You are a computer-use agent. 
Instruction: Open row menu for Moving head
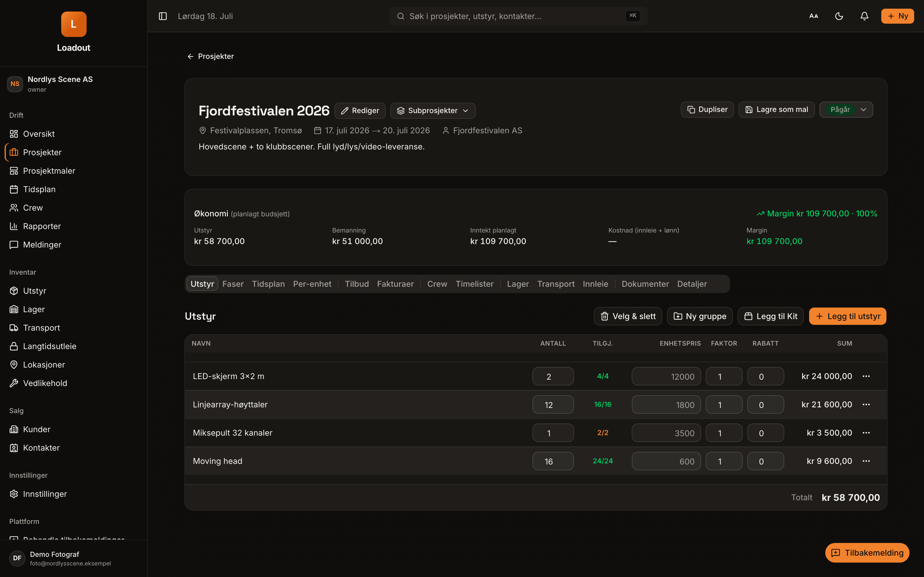pos(866,461)
